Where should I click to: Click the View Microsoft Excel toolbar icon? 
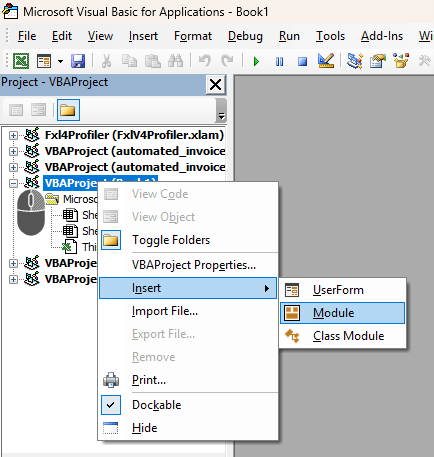point(21,61)
